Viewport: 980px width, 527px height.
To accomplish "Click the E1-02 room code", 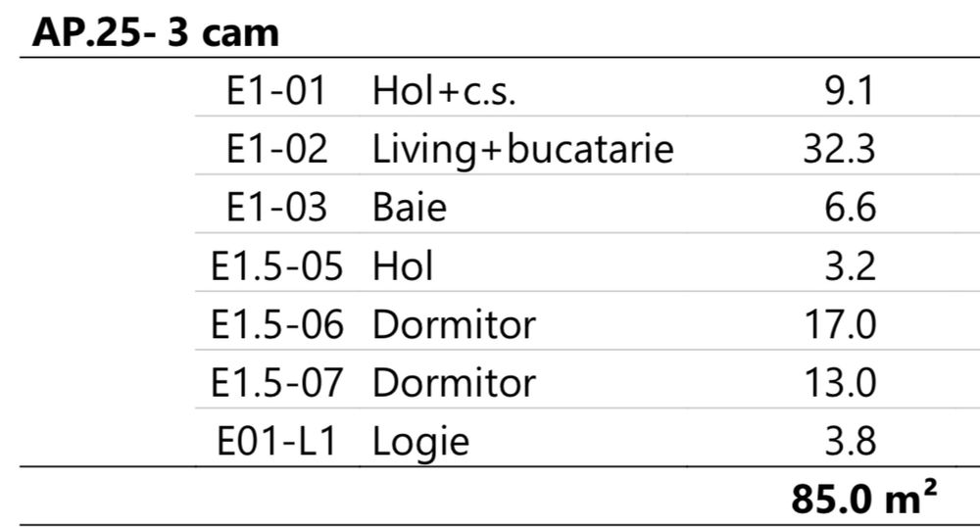I will click(277, 149).
